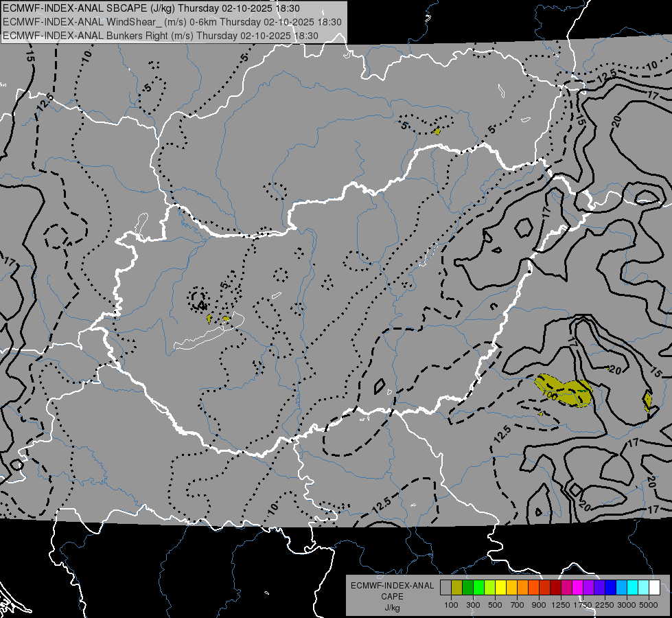Screen dimensions: 672x618
Task: Select the pure yellow swatch at 500
Action: tap(500, 588)
